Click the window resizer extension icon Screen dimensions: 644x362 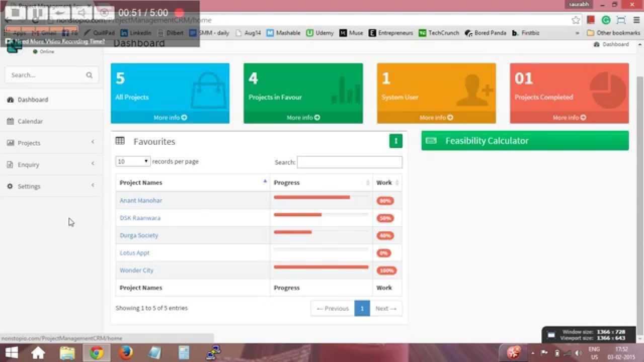621,20
